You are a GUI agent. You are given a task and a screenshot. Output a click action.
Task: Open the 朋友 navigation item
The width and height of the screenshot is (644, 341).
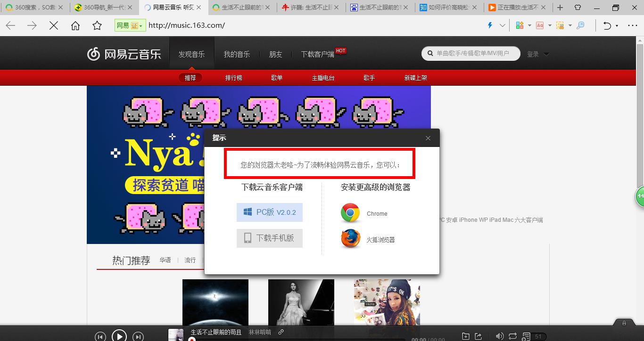click(x=276, y=54)
